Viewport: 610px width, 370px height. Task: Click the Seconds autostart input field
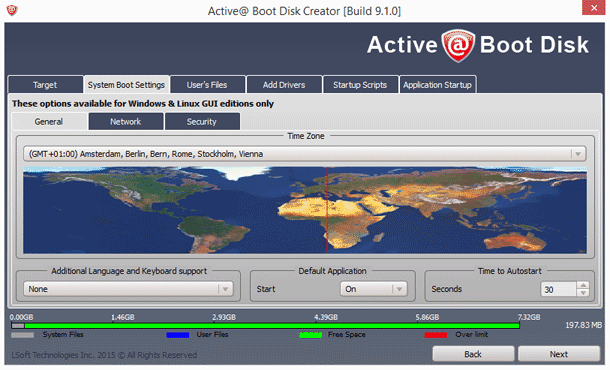[x=558, y=289]
